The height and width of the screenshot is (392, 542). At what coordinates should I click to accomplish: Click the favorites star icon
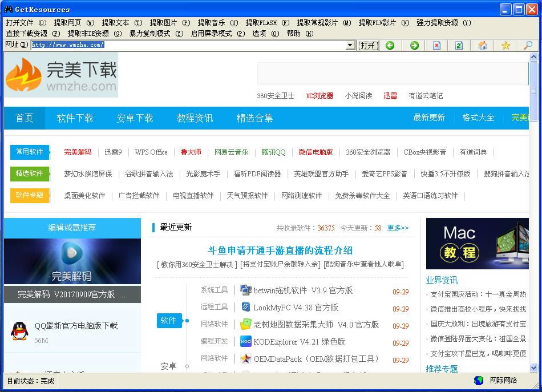coord(505,46)
